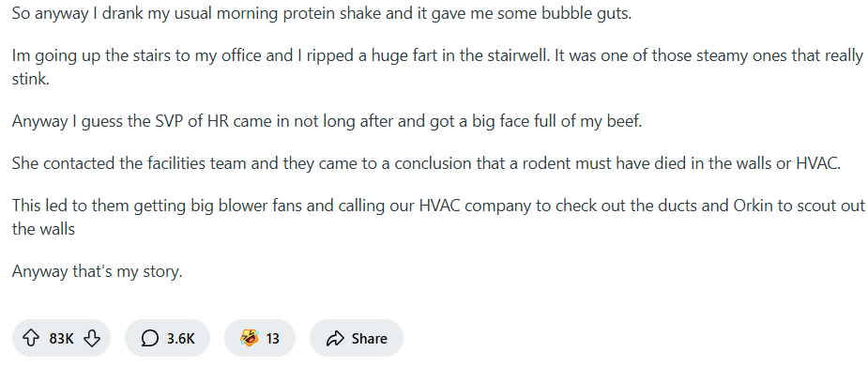Viewport: 868px width, 367px height.
Task: Click the line starting 'She contacted the facilities team'
Action: coord(426,164)
